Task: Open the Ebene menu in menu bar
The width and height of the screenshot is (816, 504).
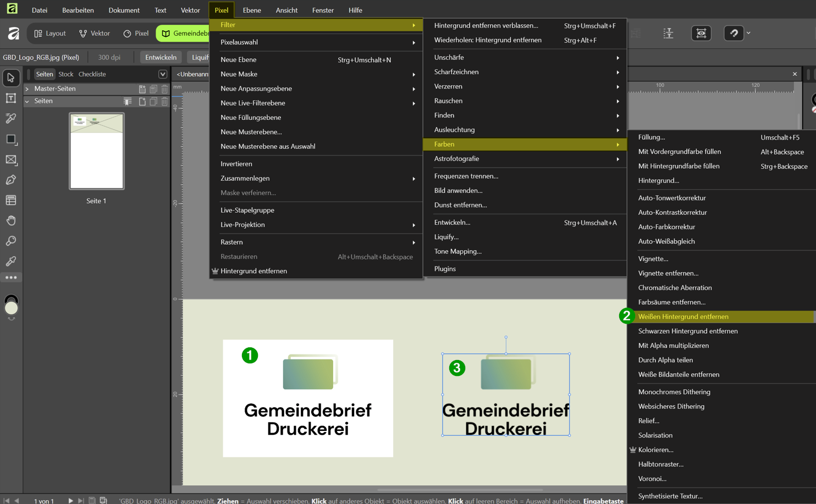Action: (252, 10)
